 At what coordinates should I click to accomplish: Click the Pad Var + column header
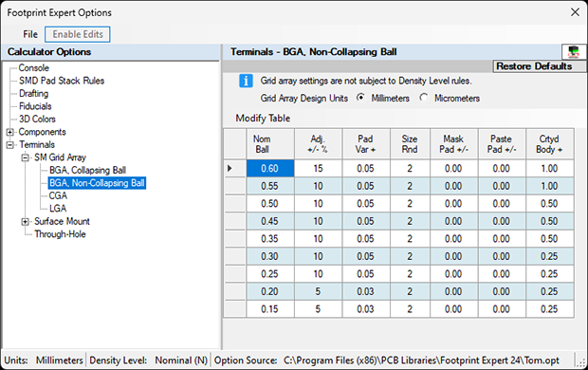pyautogui.click(x=366, y=144)
